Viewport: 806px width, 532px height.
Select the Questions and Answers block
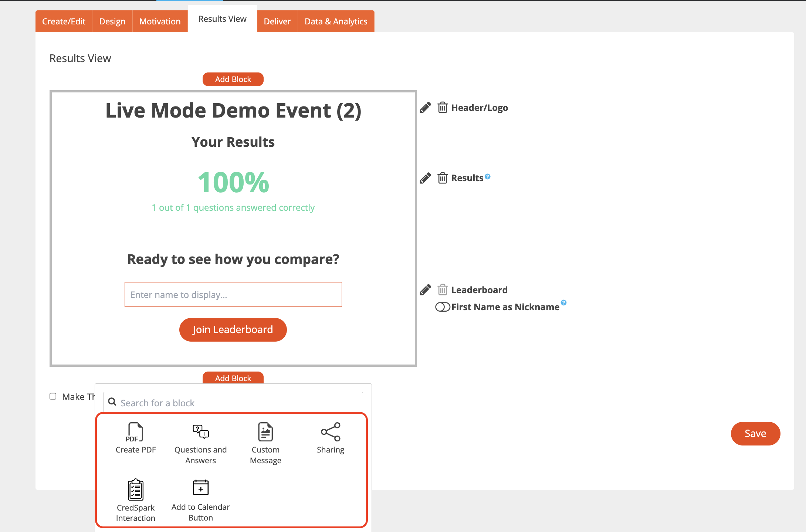point(200,432)
